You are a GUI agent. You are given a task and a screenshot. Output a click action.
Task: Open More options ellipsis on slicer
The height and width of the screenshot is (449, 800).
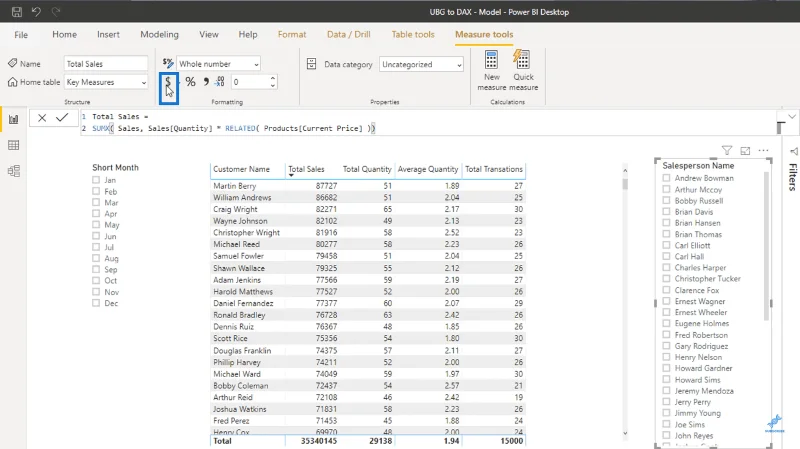(x=763, y=151)
